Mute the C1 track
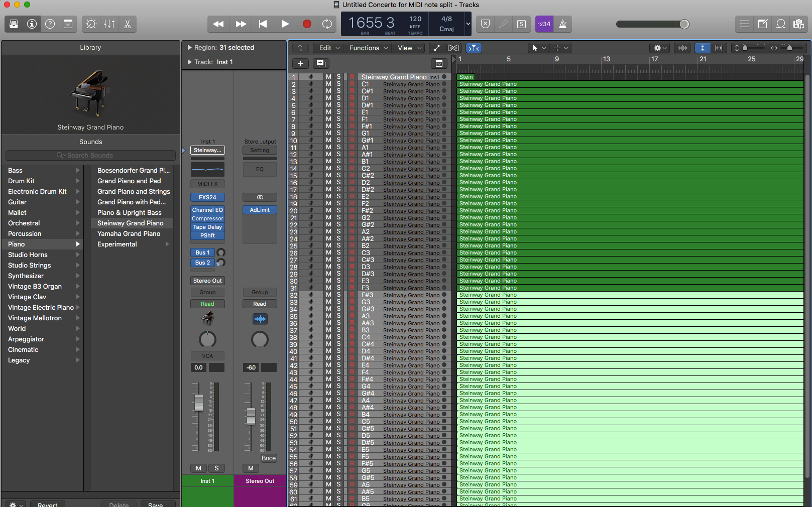The width and height of the screenshot is (812, 507). pyautogui.click(x=328, y=84)
